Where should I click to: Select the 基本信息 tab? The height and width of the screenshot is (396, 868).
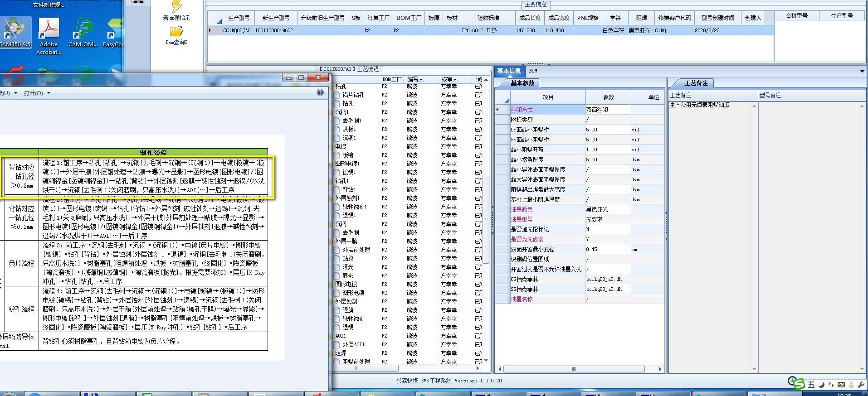(x=509, y=71)
